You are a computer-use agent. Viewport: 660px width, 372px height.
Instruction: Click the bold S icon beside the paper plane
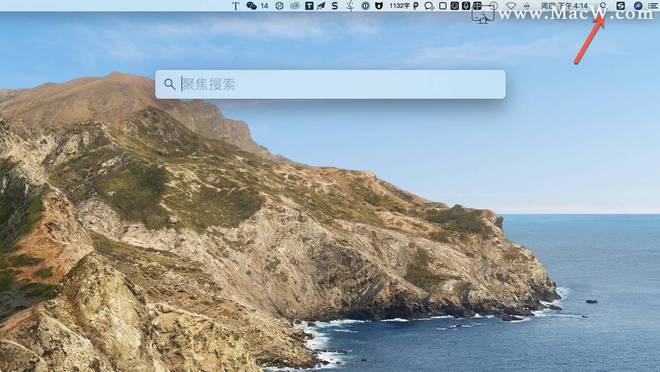tap(335, 5)
